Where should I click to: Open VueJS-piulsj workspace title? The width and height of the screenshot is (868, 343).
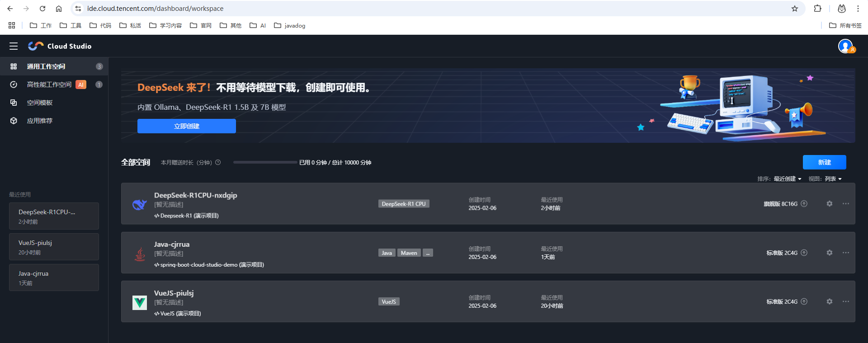(174, 293)
